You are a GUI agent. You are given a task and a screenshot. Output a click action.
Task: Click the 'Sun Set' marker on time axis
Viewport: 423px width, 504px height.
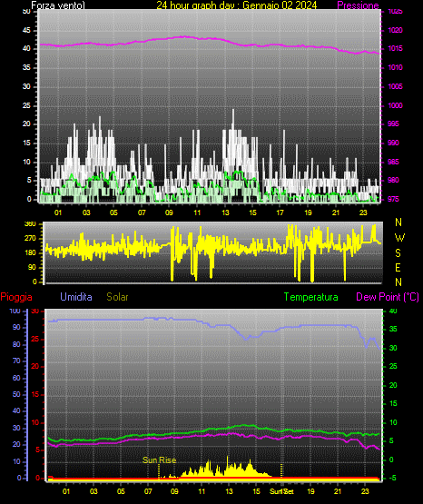[281, 491]
